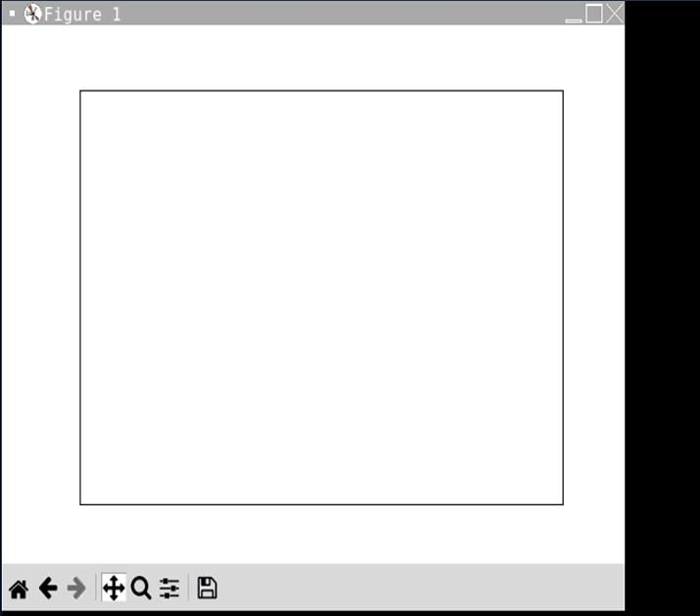Click toolbar separator before the Save icon
The width and height of the screenshot is (700, 616).
(x=188, y=588)
